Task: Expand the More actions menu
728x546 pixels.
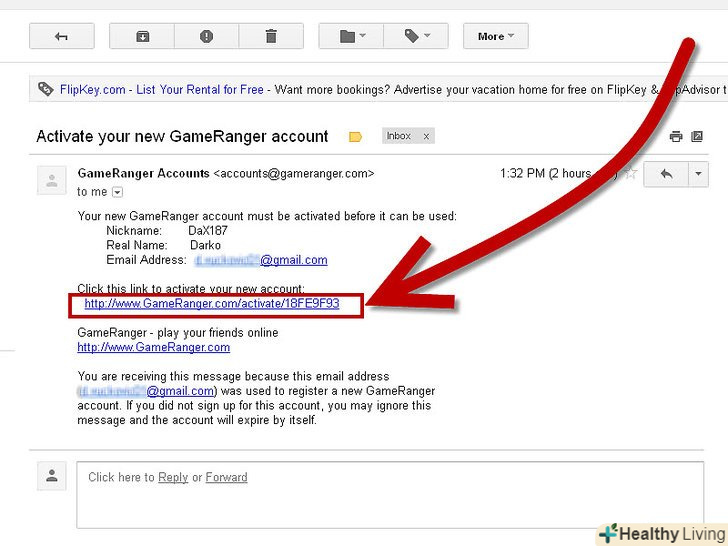Action: [495, 36]
